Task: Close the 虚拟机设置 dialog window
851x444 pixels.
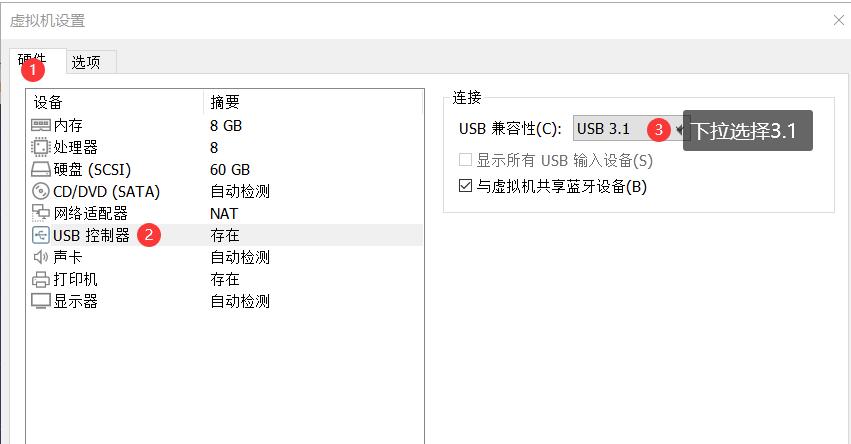Action: coord(838,20)
